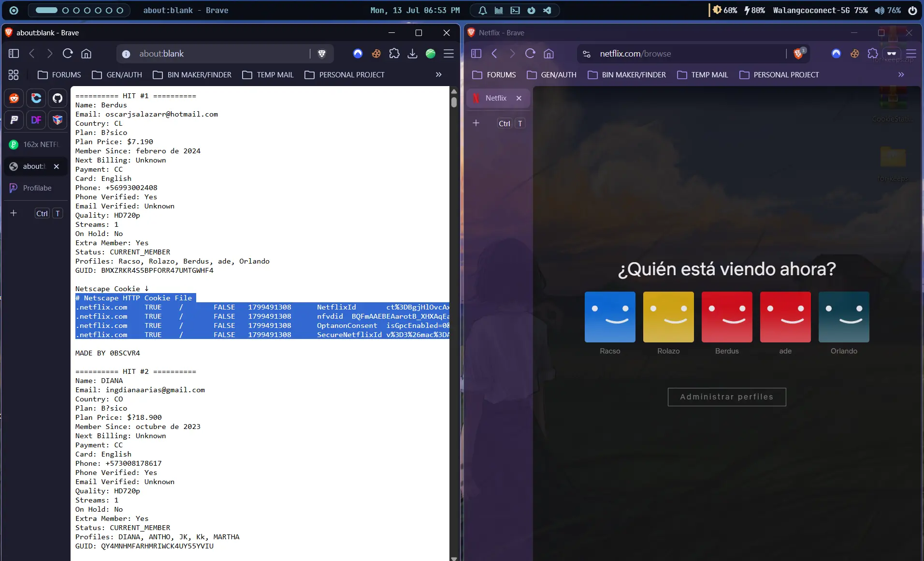Switch to the 162x NETFL vertical tab
Screen dimensions: 924x561
click(35, 144)
